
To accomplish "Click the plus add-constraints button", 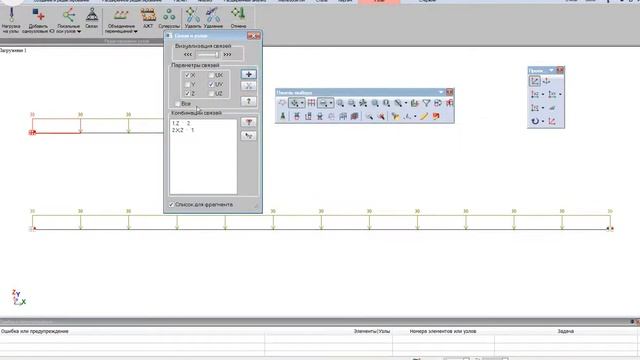I will tap(249, 74).
